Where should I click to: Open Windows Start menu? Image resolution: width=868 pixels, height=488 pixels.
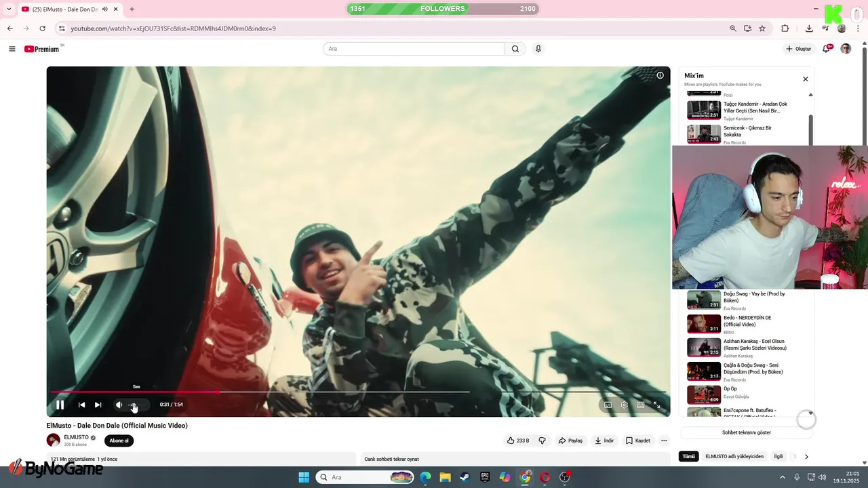pos(304,477)
